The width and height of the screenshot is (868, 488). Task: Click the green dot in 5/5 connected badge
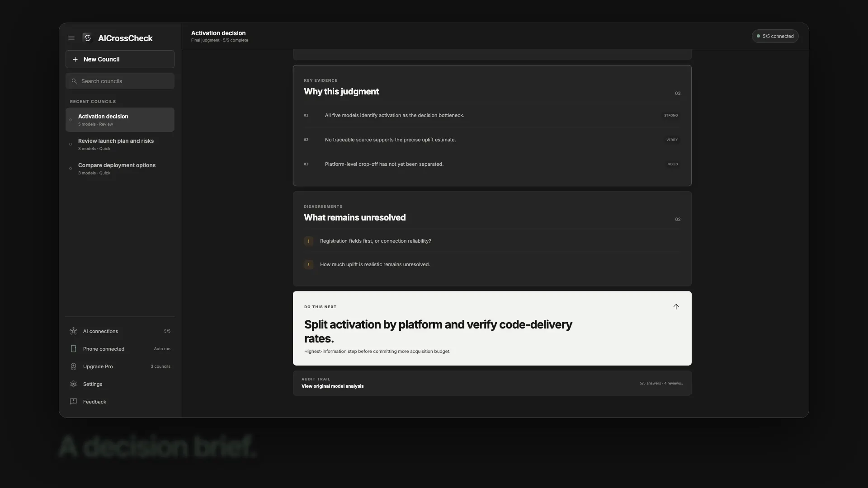pos(758,36)
